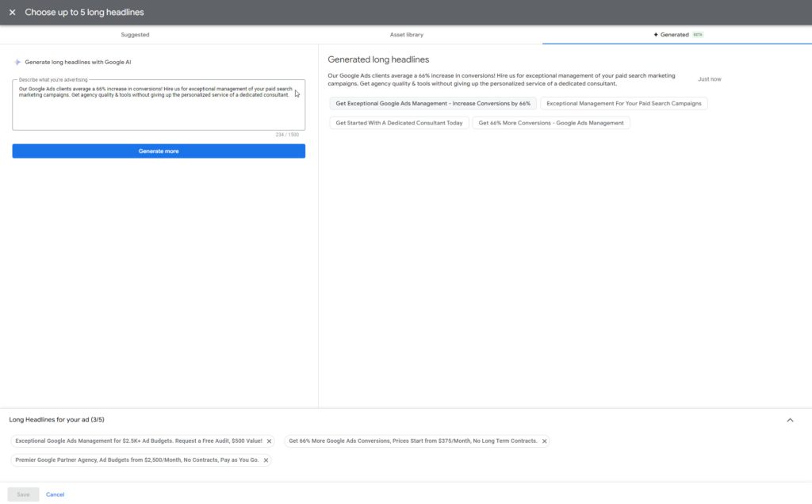Viewport: 812px width, 504px height.
Task: Click the 'Premier Google Partner Agency' chip text
Action: 136,460
